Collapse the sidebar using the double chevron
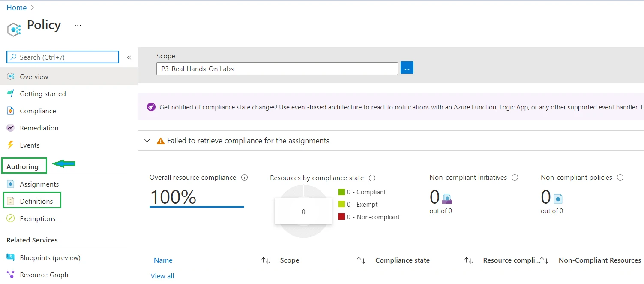Image resolution: width=644 pixels, height=284 pixels. coord(129,57)
